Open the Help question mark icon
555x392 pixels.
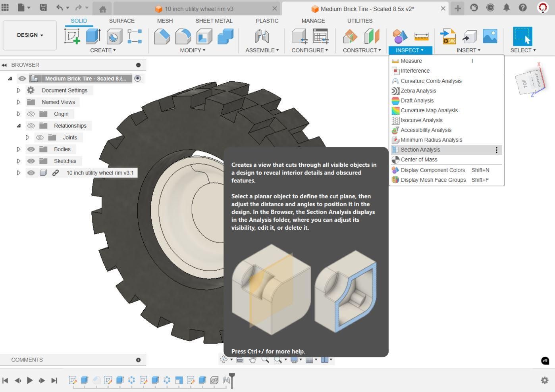coord(523,8)
